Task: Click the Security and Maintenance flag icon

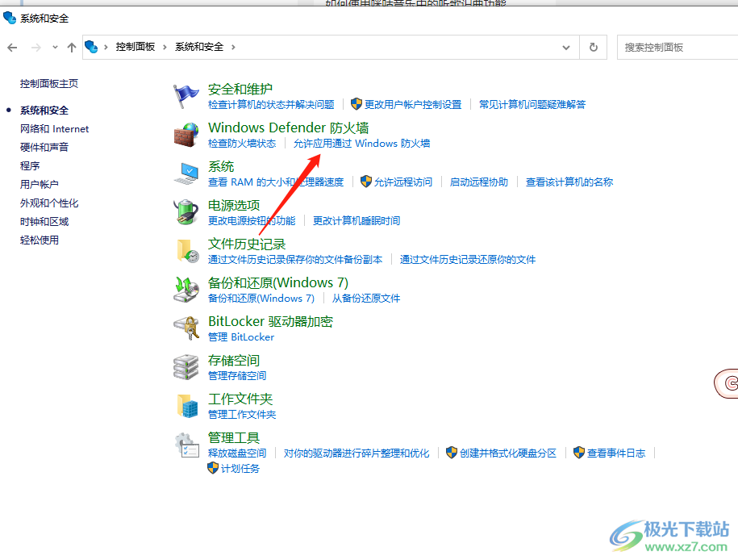Action: pyautogui.click(x=186, y=96)
